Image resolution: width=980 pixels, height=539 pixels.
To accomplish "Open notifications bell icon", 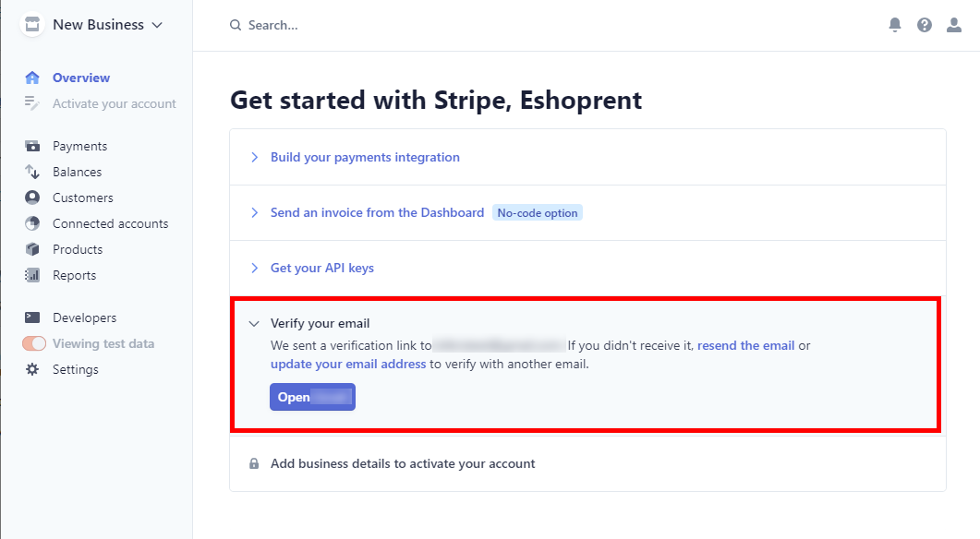I will [x=895, y=25].
